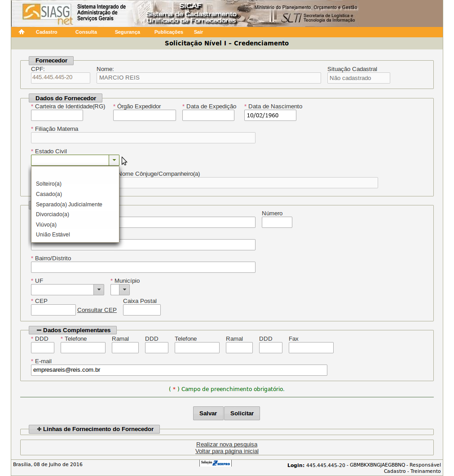The height and width of the screenshot is (476, 454).
Task: Focus the Carteira de Identidade(RG) field
Action: (57, 116)
